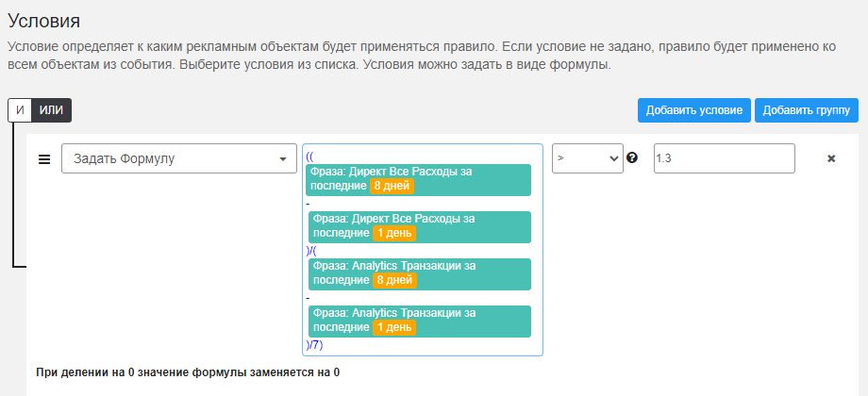Click the division by zero note text
The width and height of the screenshot is (868, 396).
[188, 372]
